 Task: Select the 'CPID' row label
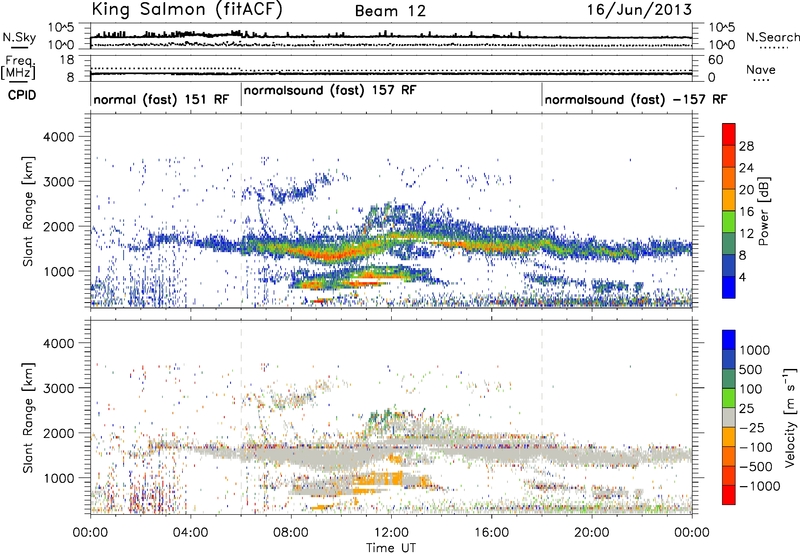tap(22, 95)
